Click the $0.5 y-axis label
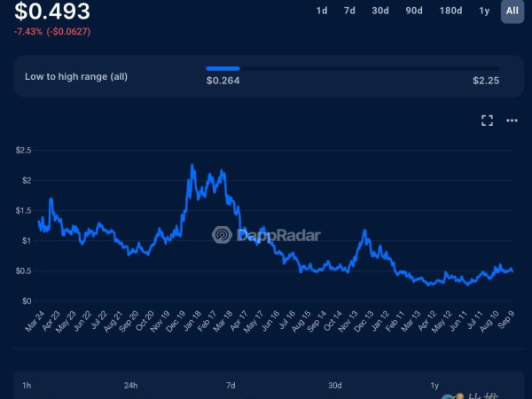The width and height of the screenshot is (532, 399). [x=23, y=271]
